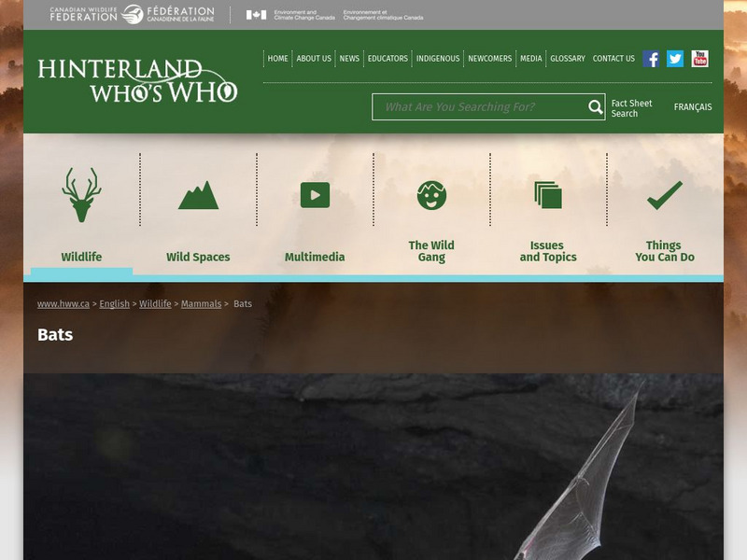The image size is (747, 560).
Task: Open the Facebook social media icon
Action: tap(651, 58)
